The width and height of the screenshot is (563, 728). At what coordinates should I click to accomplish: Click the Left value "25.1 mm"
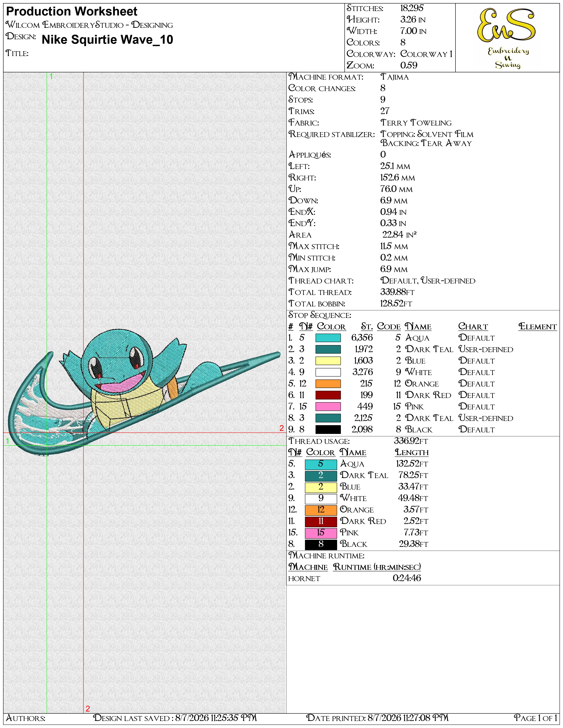click(395, 166)
